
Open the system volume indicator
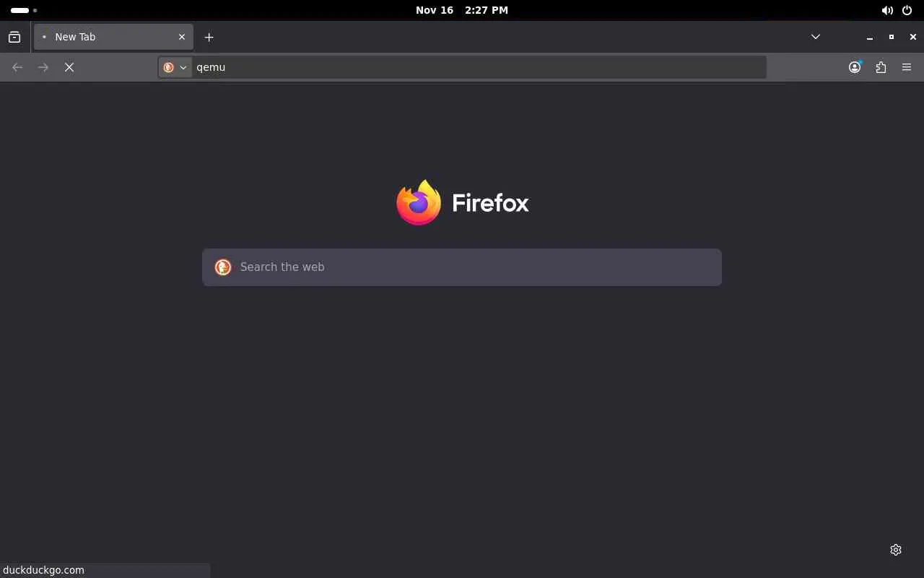point(887,10)
